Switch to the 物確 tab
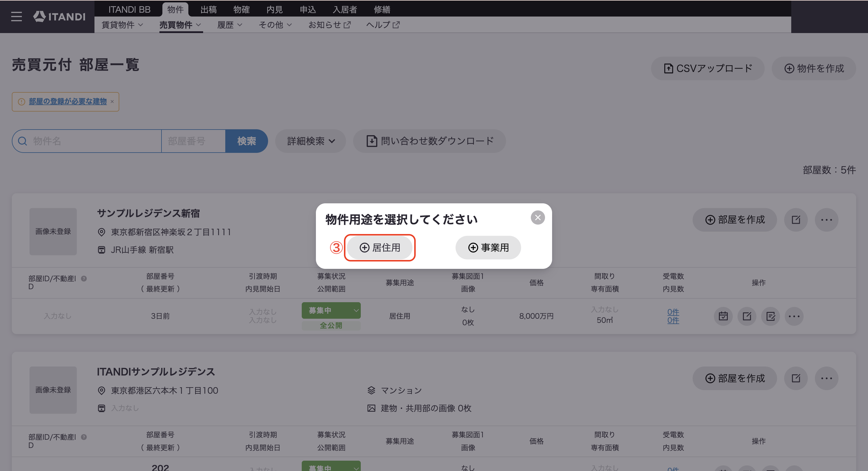The height and width of the screenshot is (471, 868). point(241,9)
